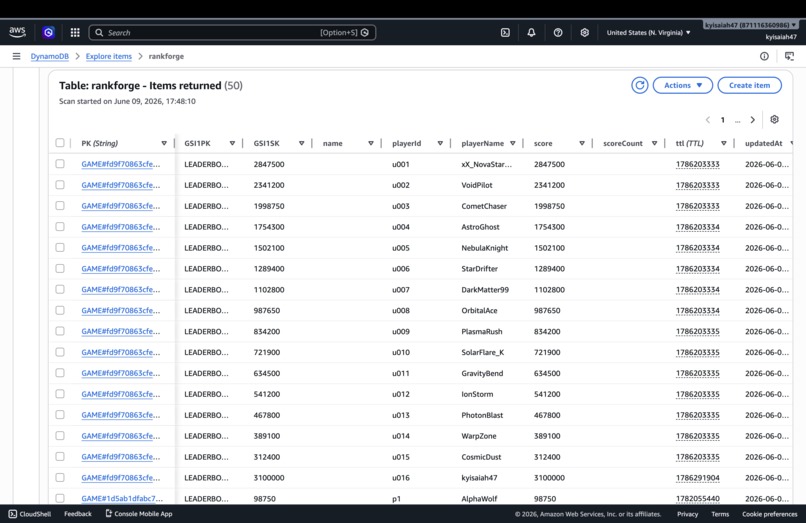
Task: Select the row for StarDrifter
Action: pos(60,268)
